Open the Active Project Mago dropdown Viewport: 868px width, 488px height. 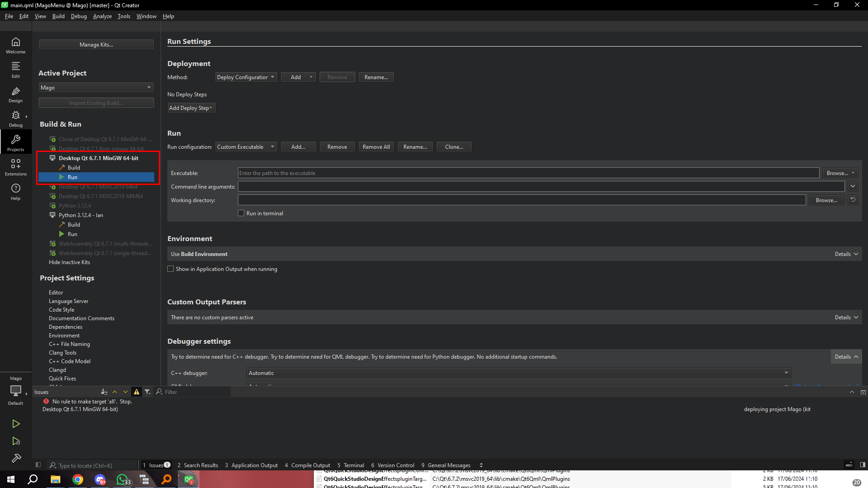(96, 87)
